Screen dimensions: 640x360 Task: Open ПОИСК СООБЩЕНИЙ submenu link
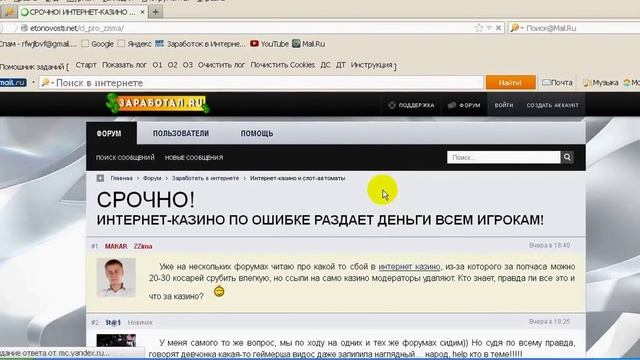125,158
